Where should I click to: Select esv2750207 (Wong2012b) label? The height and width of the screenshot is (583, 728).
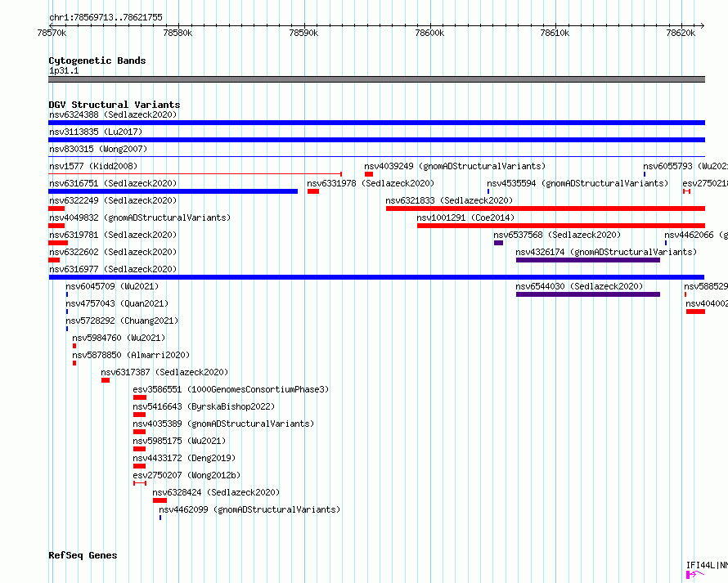click(x=186, y=475)
